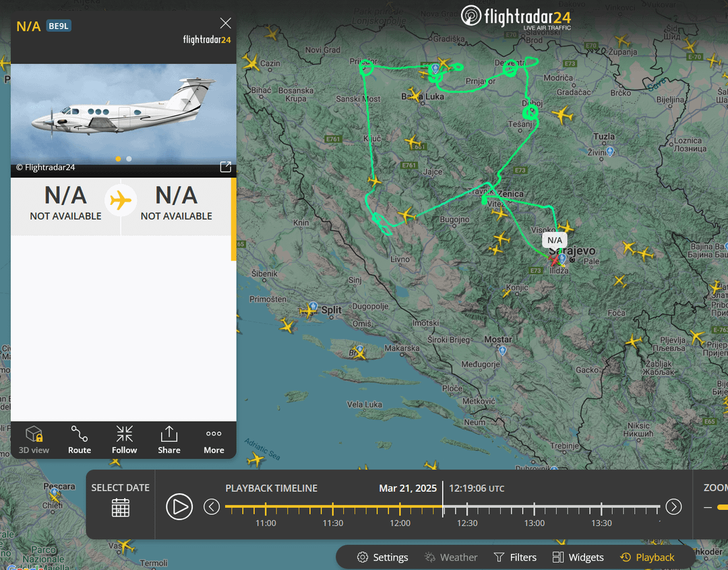Image resolution: width=728 pixels, height=570 pixels.
Task: Close the aircraft info panel
Action: [x=226, y=23]
